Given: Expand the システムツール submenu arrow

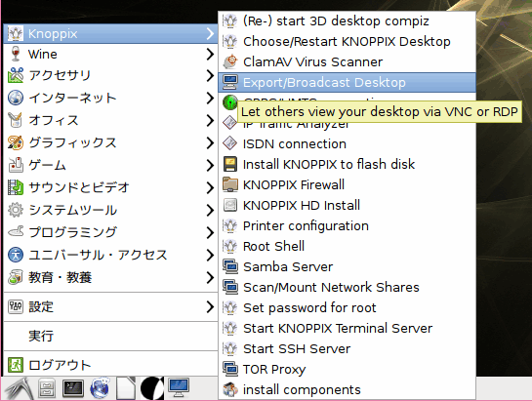Looking at the screenshot, I should (210, 210).
